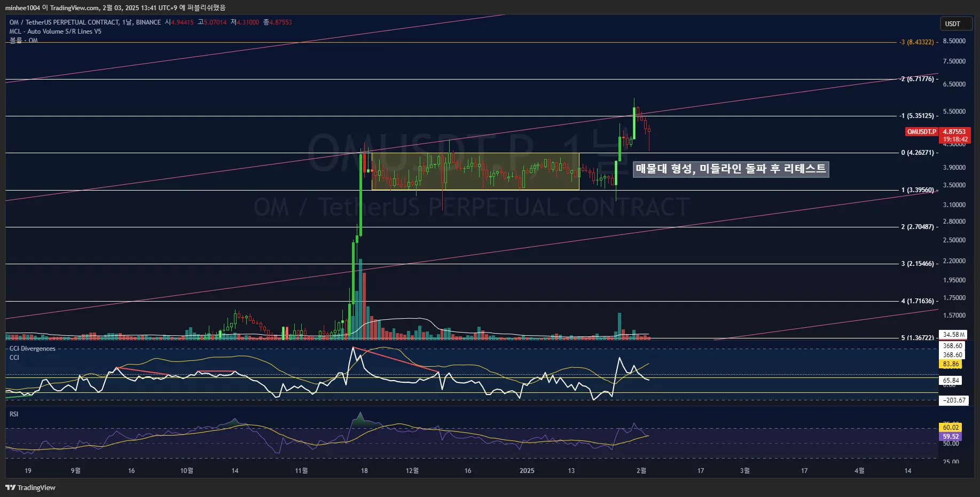The width and height of the screenshot is (980, 497).
Task: Click the -3 (8.43322) level label
Action: [916, 42]
